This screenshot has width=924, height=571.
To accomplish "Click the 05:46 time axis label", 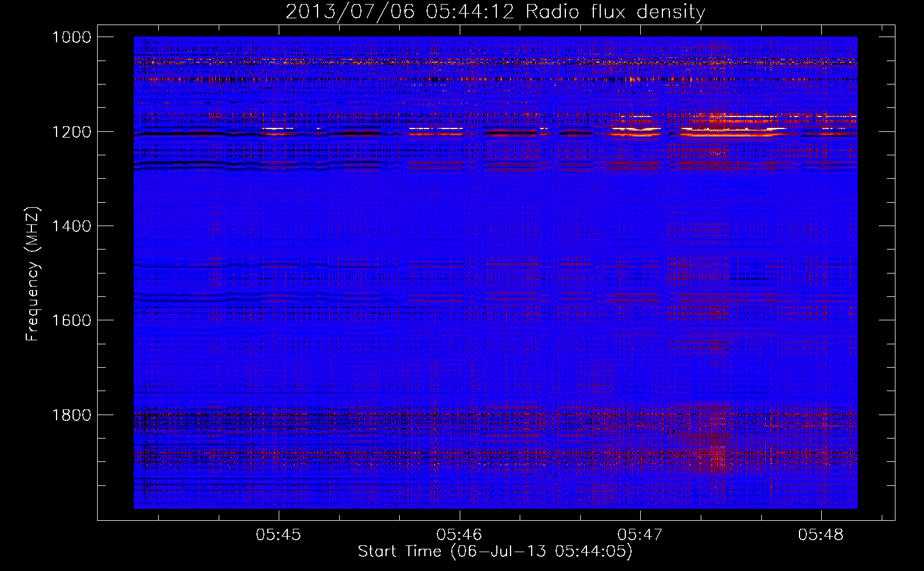I will (459, 534).
